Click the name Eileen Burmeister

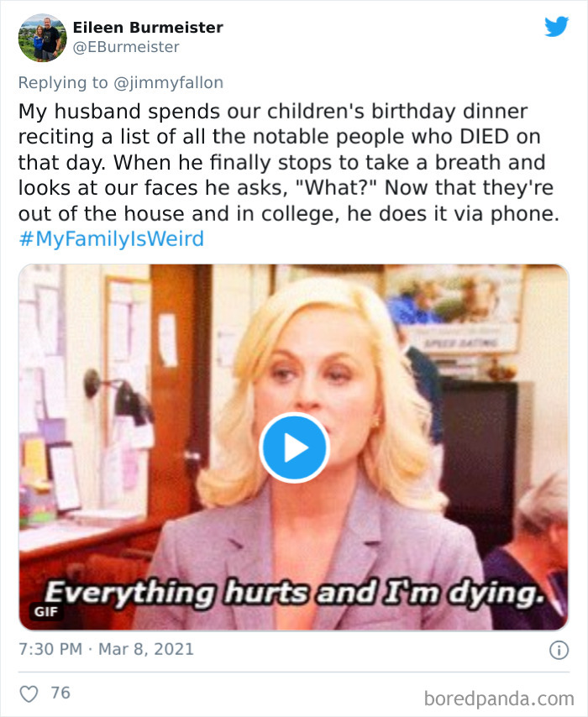147,27
